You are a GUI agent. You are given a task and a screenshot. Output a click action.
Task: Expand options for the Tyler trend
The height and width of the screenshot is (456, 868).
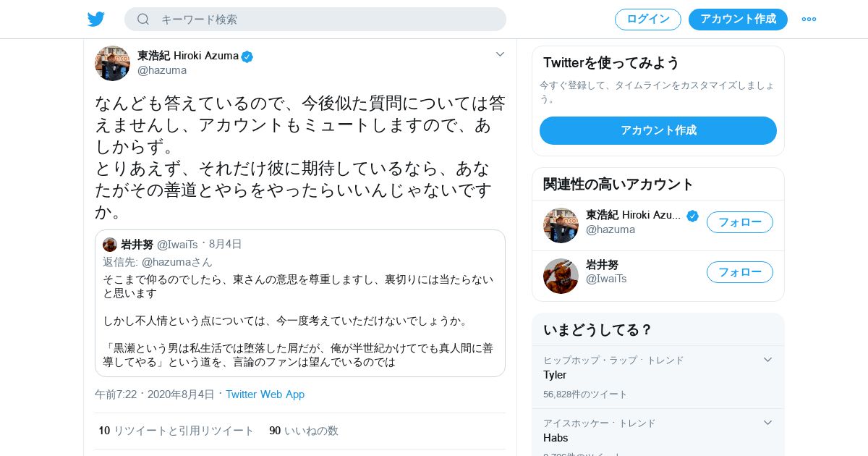[767, 360]
